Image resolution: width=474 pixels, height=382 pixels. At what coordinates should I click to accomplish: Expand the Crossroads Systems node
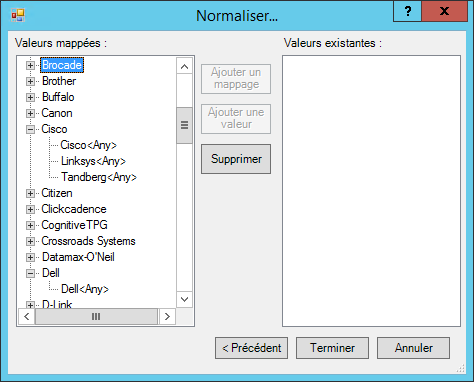pyautogui.click(x=30, y=241)
